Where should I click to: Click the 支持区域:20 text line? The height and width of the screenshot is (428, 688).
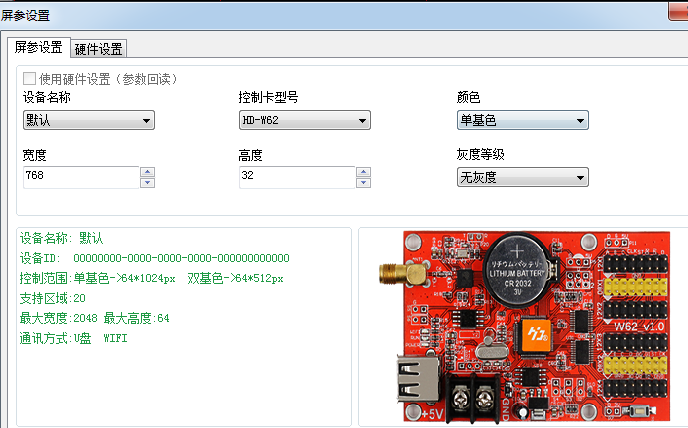pyautogui.click(x=52, y=298)
